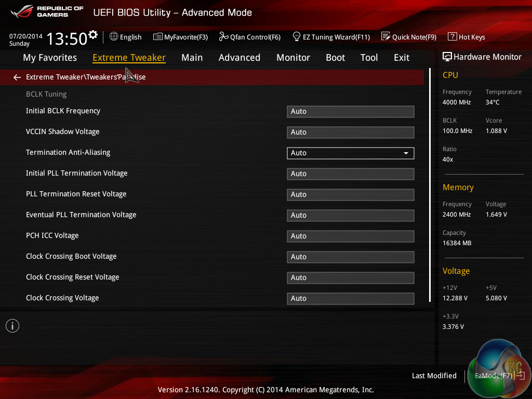Click the +12V reading 12.288 V
The image size is (532, 399).
pos(455,298)
